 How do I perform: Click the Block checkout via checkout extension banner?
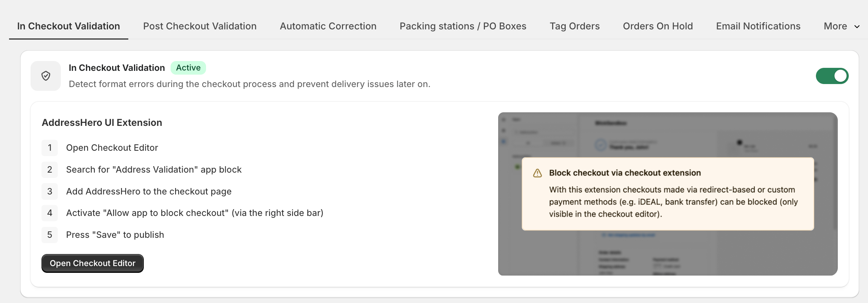(668, 194)
